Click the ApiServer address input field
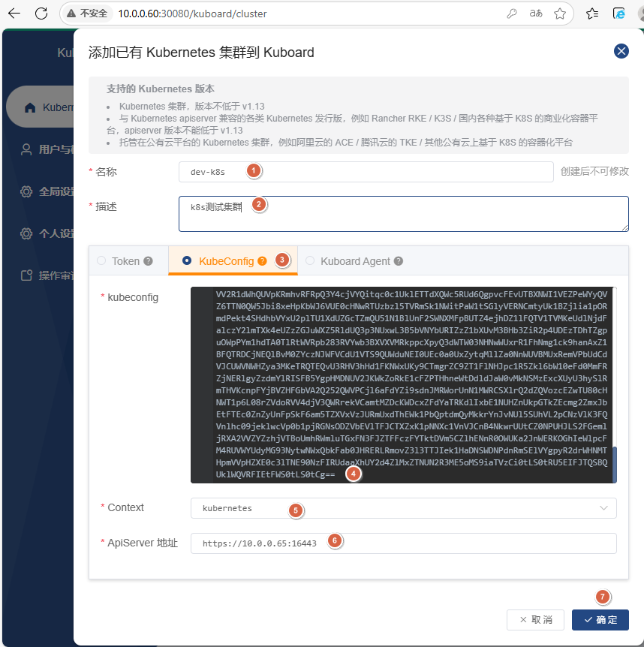Image resolution: width=644 pixels, height=647 pixels. (404, 543)
